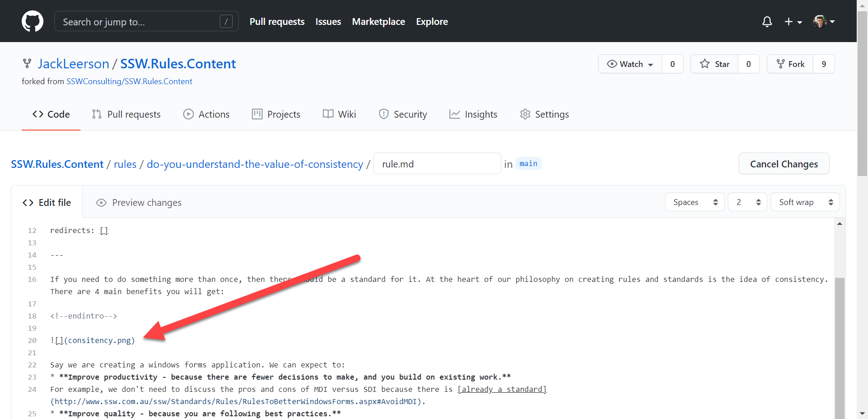The height and width of the screenshot is (419, 868).
Task: Open do-you-understand-the-value-of-consistency folder breadcrumb
Action: click(255, 164)
